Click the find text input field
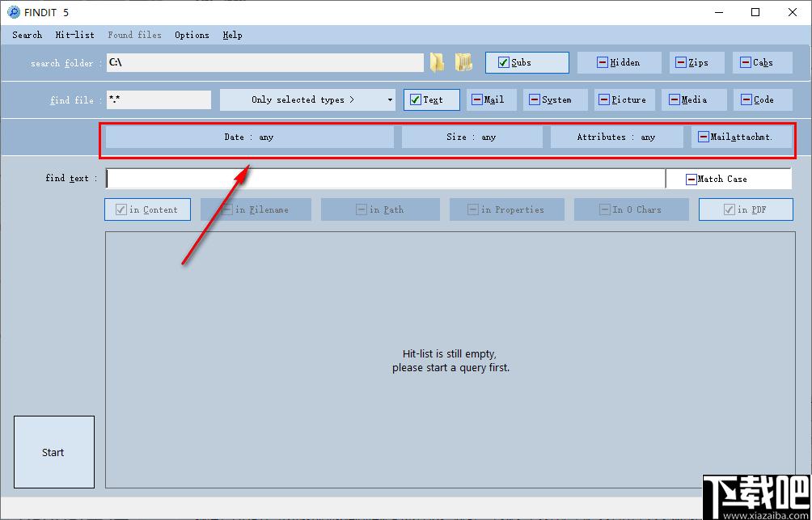This screenshot has height=520, width=812. point(385,179)
